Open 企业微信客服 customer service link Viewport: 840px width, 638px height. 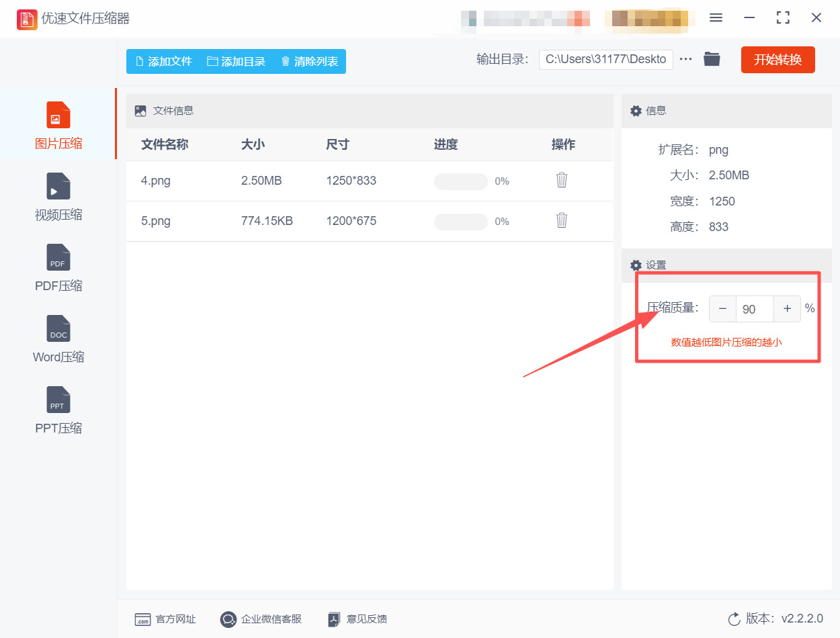point(261,619)
